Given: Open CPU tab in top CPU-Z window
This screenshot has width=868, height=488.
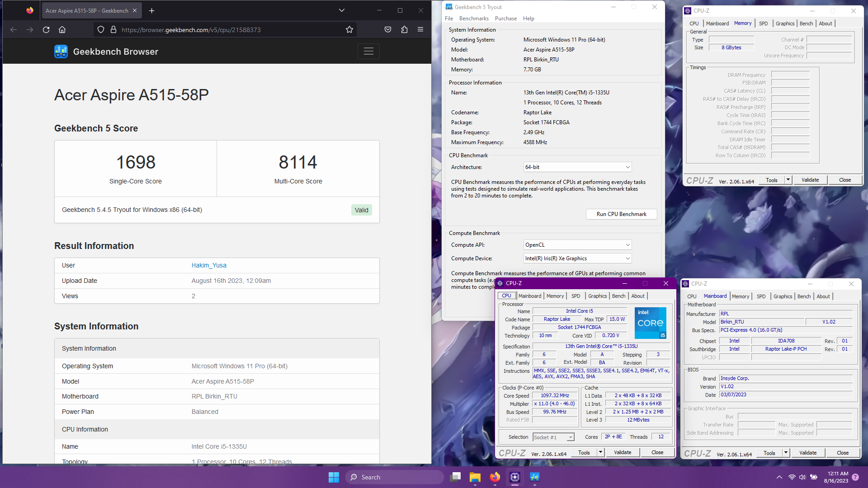Looking at the screenshot, I should (x=694, y=23).
